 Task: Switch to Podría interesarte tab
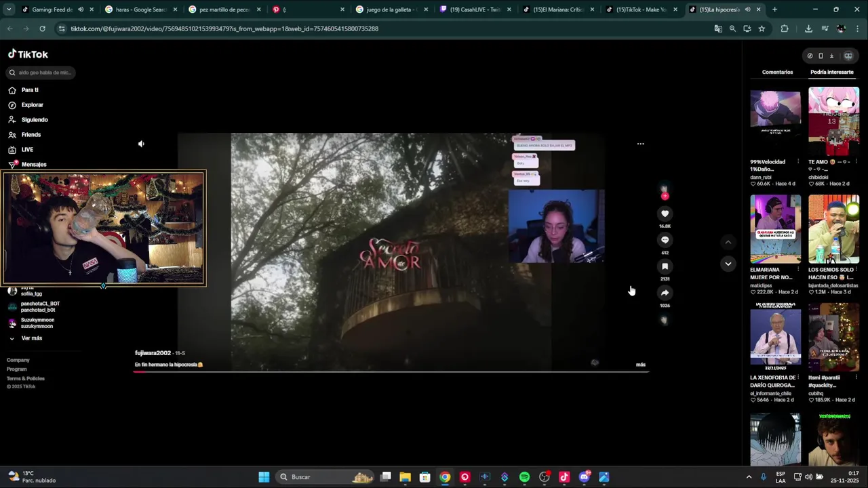point(832,72)
